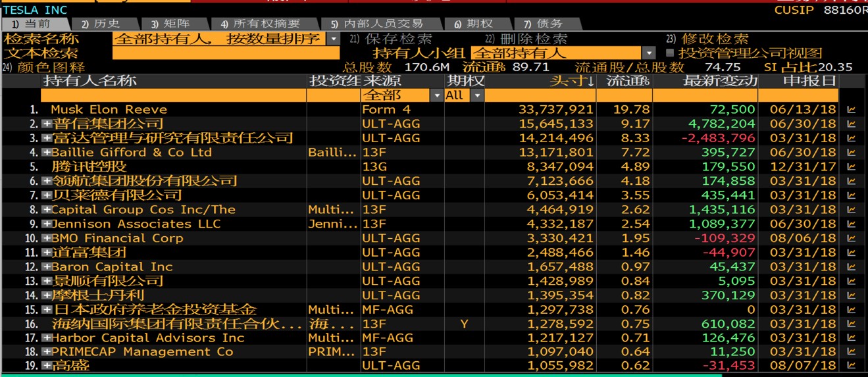Click 持有人名称 filter input field
The width and height of the screenshot is (868, 377).
click(x=174, y=95)
